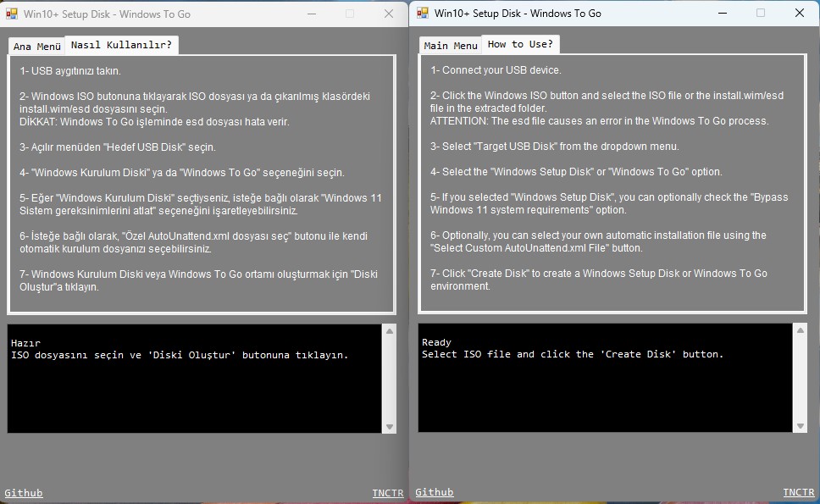The height and width of the screenshot is (504, 820).
Task: Click the '3- Açılır menüden "Hedef USB Disk" seçin.' line
Action: 118,147
